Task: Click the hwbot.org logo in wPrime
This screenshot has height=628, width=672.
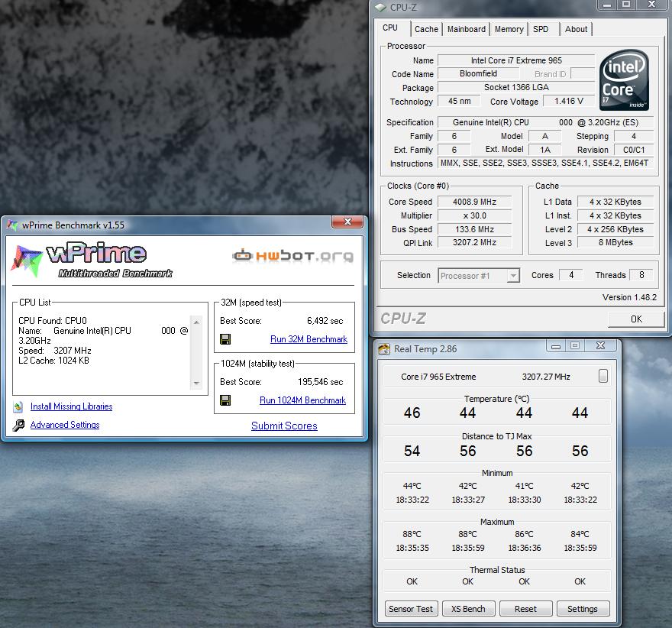Action: (293, 255)
